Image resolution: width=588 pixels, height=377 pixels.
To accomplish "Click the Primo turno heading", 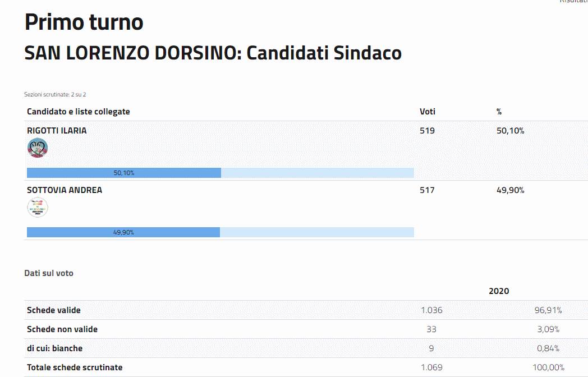I will pos(84,22).
